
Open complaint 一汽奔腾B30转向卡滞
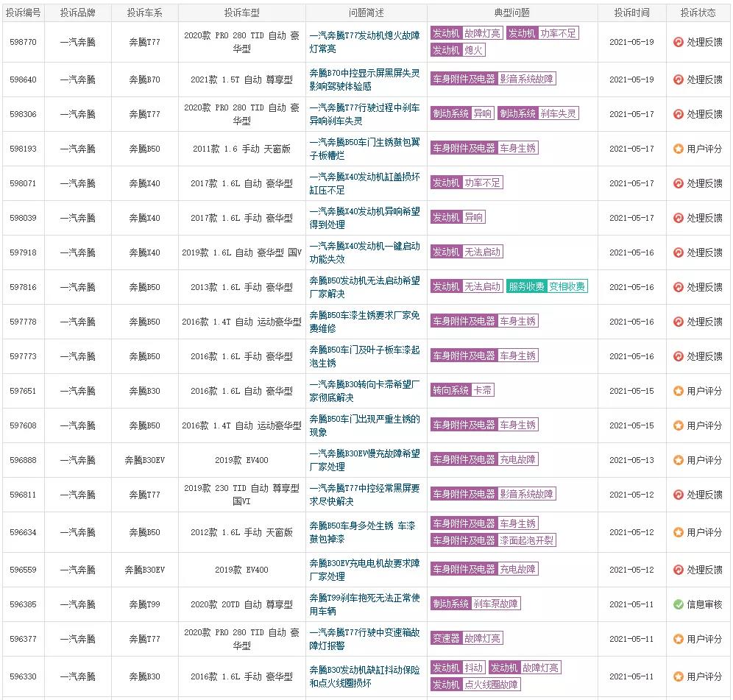(364, 391)
